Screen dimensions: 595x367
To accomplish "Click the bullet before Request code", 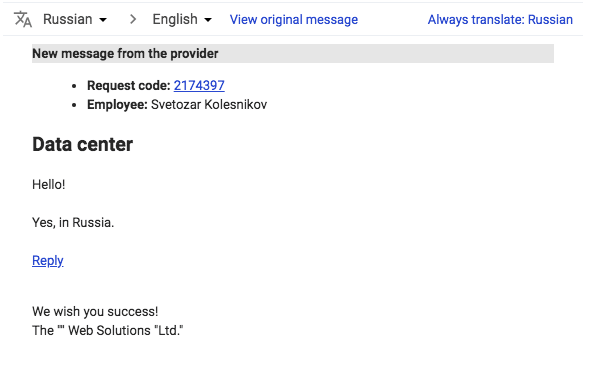I will 74,87.
